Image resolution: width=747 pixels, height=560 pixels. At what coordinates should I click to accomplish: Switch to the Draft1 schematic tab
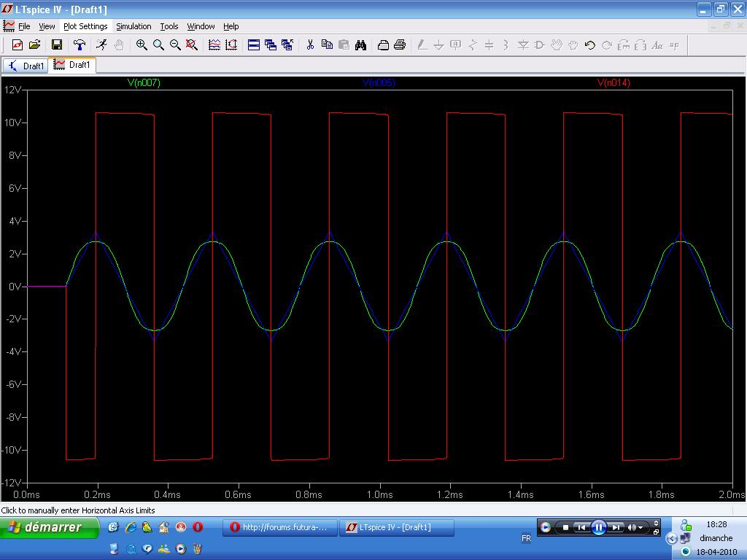coord(26,66)
